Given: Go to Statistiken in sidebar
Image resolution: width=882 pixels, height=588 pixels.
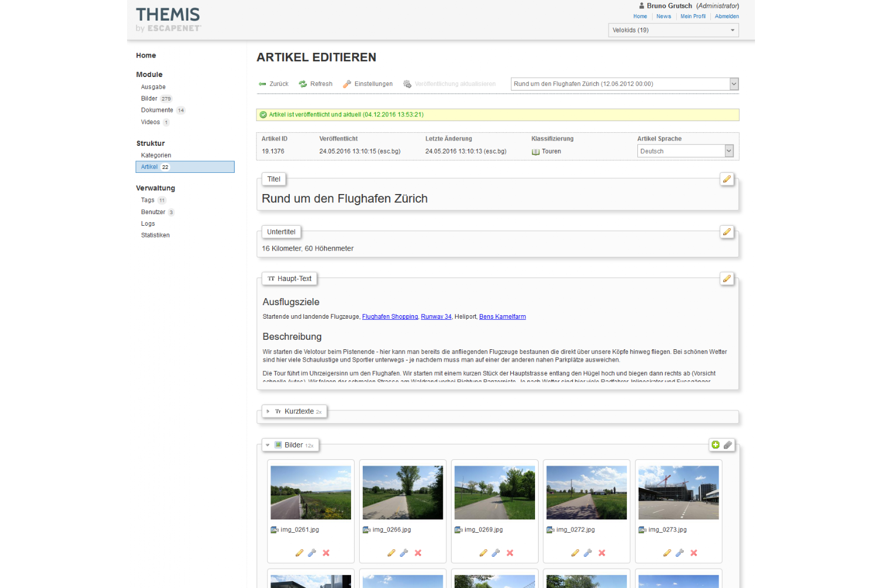Looking at the screenshot, I should click(155, 235).
